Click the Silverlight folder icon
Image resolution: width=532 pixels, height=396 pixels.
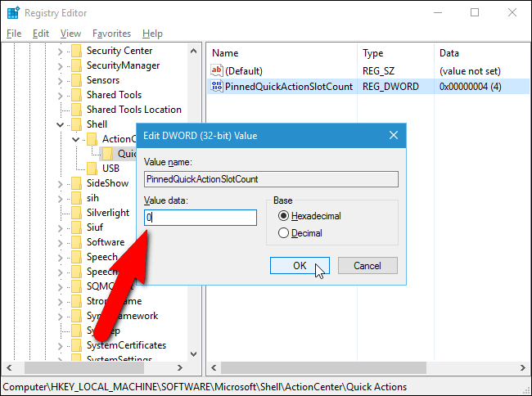[77, 213]
